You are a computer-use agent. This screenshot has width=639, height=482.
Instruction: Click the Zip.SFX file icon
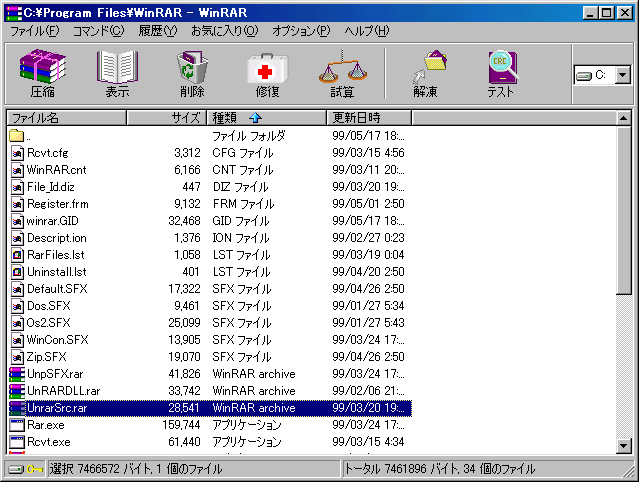click(17, 357)
